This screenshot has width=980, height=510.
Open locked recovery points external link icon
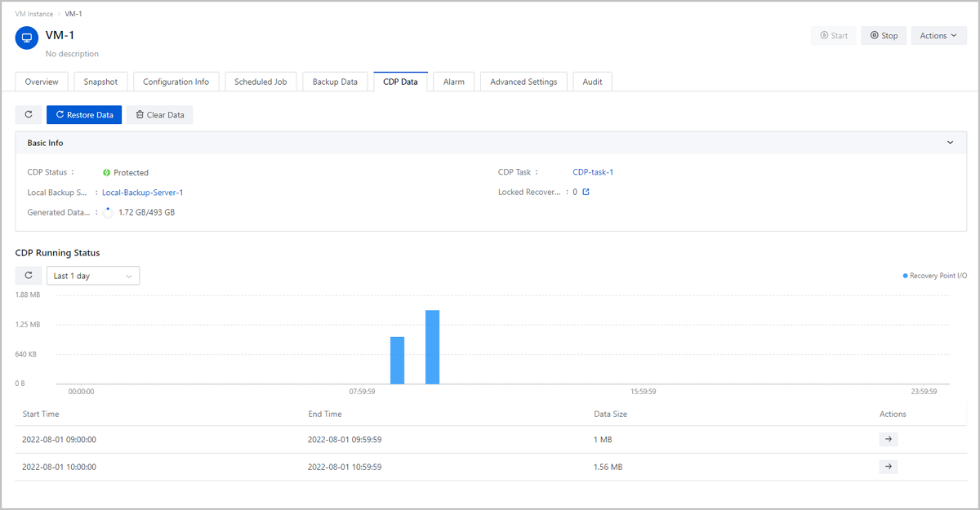(x=586, y=193)
